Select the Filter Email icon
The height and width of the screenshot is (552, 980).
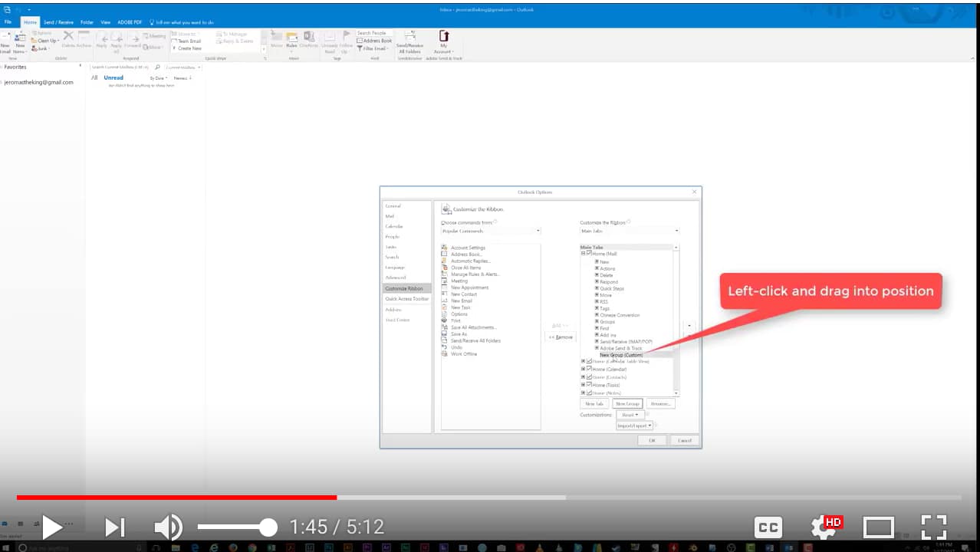click(x=375, y=48)
